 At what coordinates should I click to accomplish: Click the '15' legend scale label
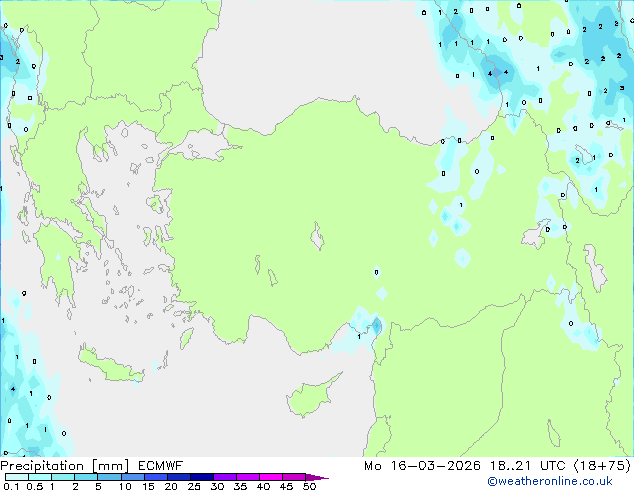coord(148,486)
